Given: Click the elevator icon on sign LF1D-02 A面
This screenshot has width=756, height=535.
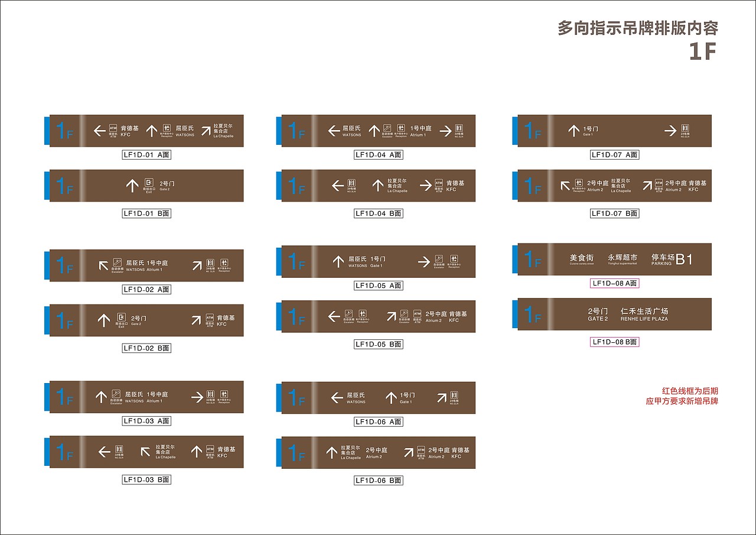Looking at the screenshot, I should click(211, 262).
